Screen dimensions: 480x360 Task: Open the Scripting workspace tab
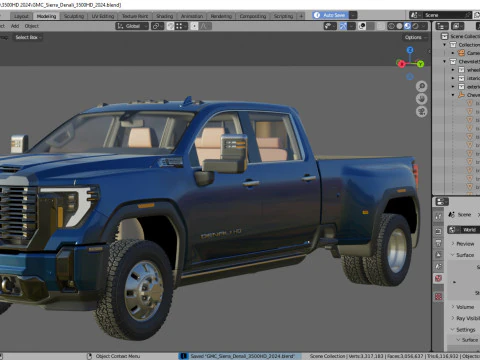pyautogui.click(x=283, y=16)
